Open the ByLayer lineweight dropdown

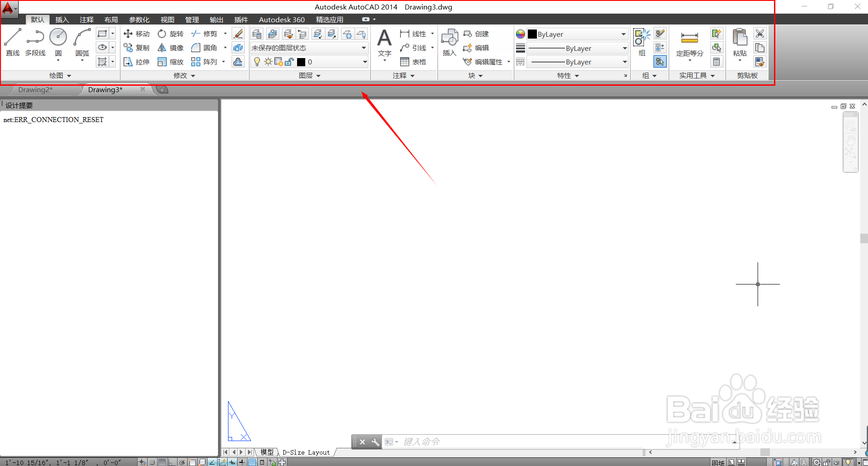click(577, 48)
